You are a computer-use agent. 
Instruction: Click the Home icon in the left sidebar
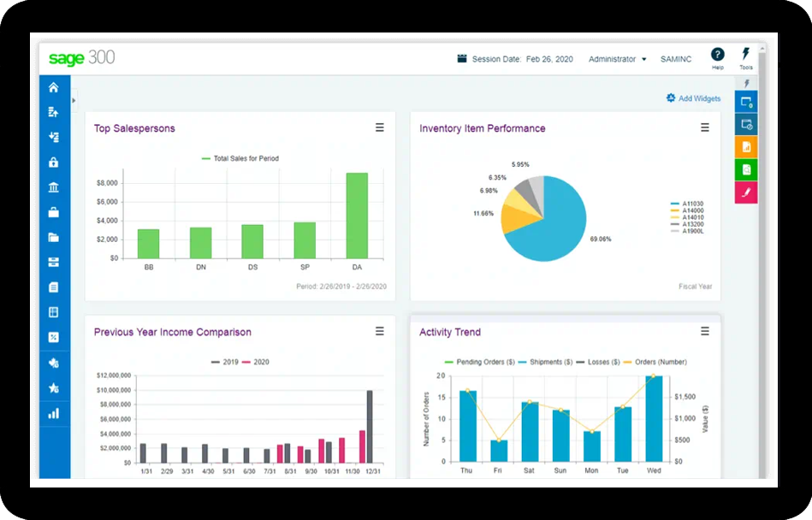tap(54, 87)
